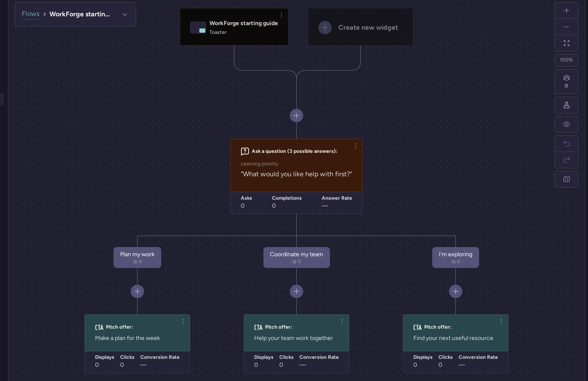588x381 pixels.
Task: Select 'Help your team work together' text
Action: [294, 338]
